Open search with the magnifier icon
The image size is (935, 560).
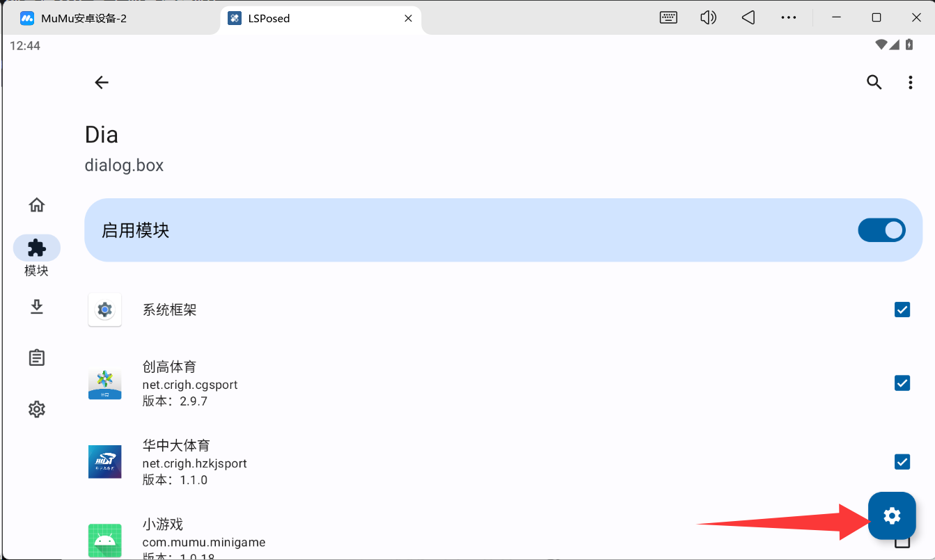pos(874,83)
